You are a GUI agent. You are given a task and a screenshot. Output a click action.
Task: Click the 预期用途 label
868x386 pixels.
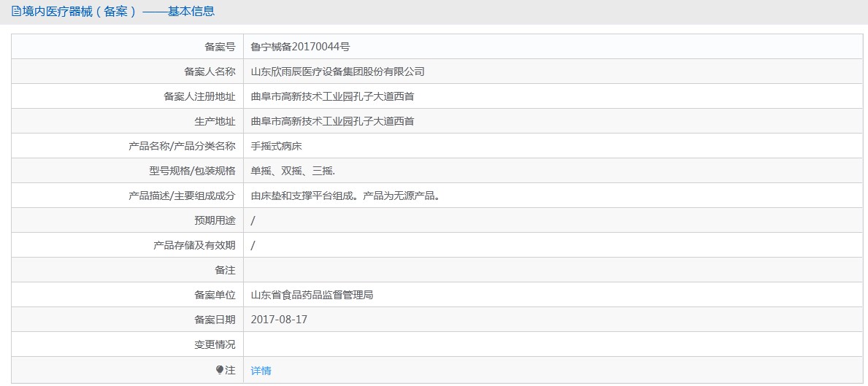coord(215,220)
